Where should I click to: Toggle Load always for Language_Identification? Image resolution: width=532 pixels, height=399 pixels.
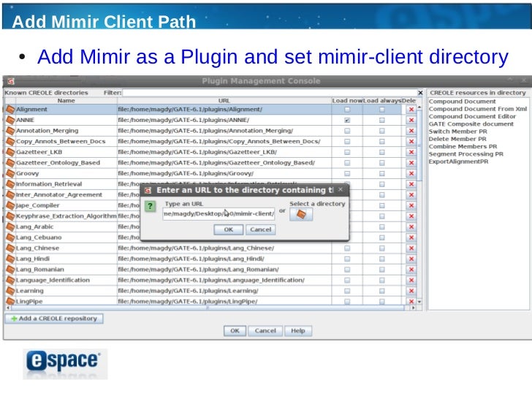click(382, 281)
